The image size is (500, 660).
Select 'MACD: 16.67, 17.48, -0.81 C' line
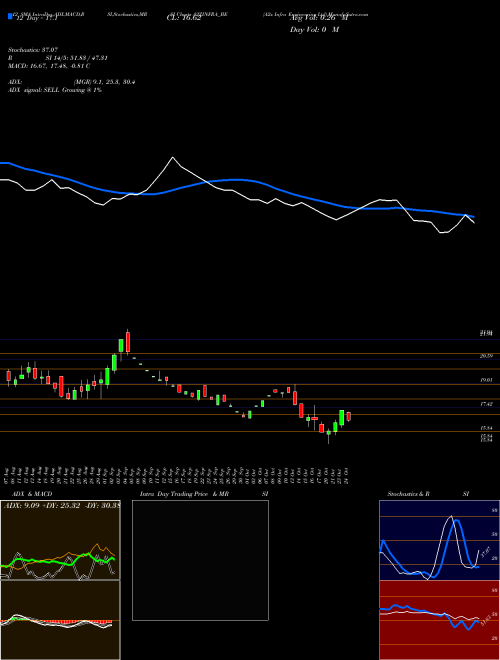pos(49,66)
